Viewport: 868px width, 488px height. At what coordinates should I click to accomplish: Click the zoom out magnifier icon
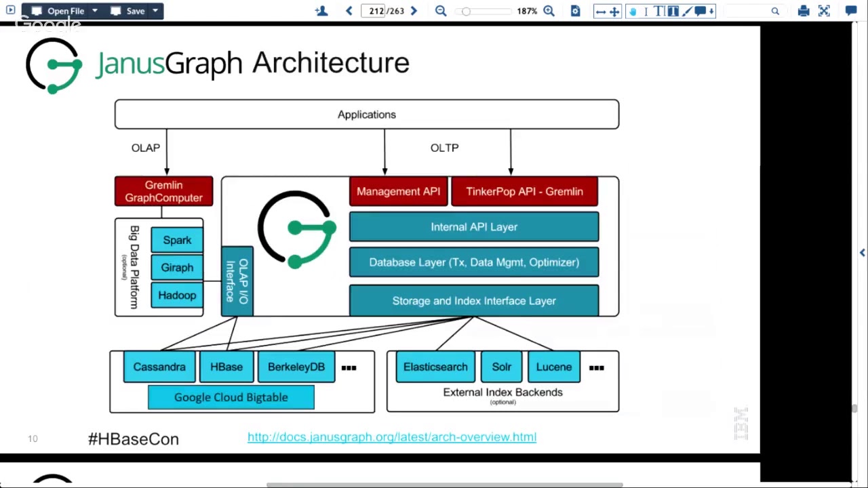pyautogui.click(x=441, y=11)
